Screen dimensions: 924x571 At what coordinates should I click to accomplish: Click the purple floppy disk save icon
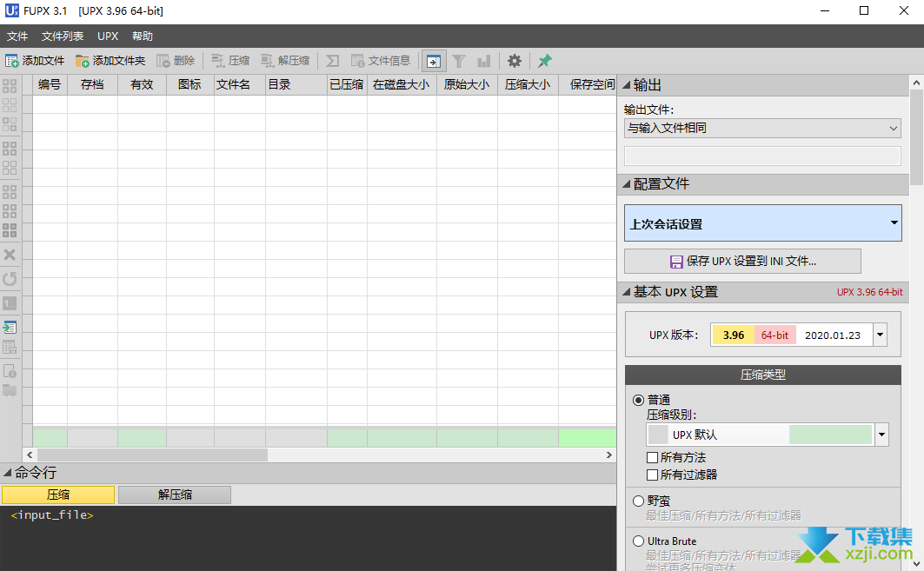pos(676,262)
